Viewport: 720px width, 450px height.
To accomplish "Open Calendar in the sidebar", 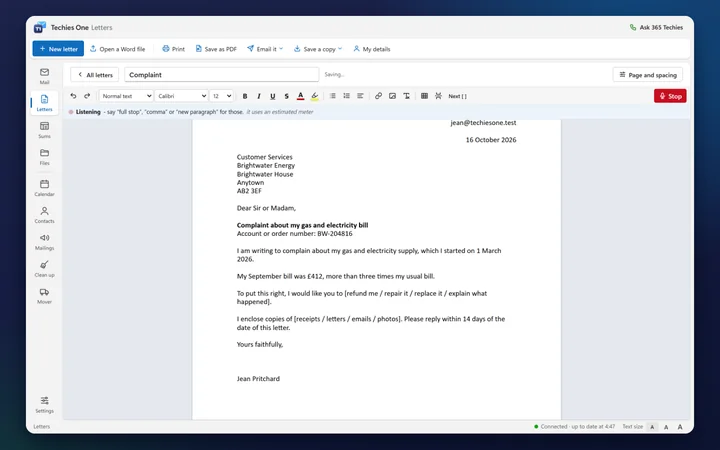I will [45, 188].
